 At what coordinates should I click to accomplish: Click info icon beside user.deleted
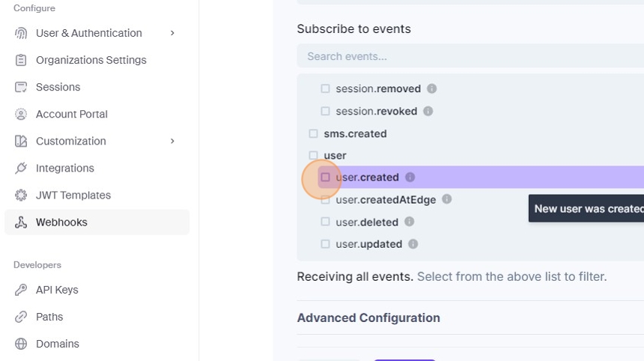tap(409, 222)
